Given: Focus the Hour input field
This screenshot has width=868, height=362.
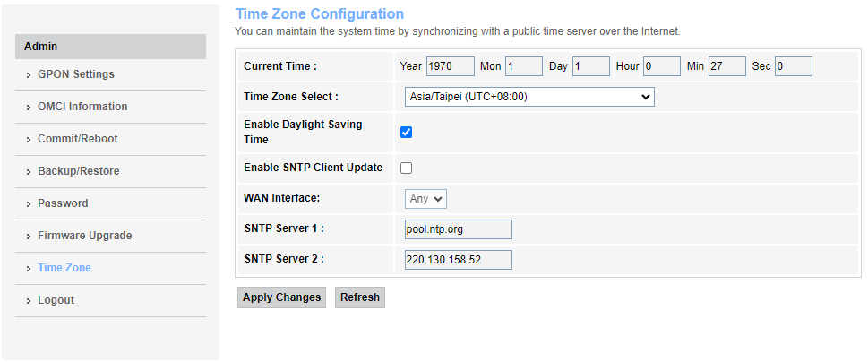Looking at the screenshot, I should 661,66.
